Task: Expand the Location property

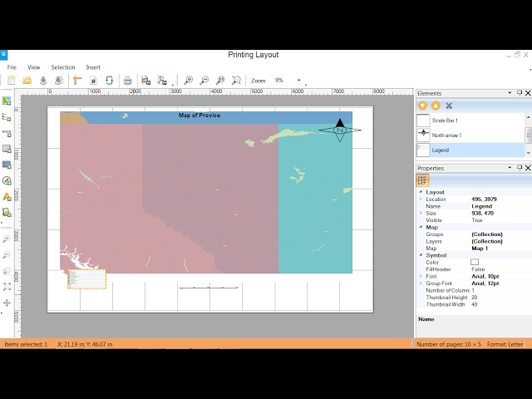Action: click(x=421, y=199)
